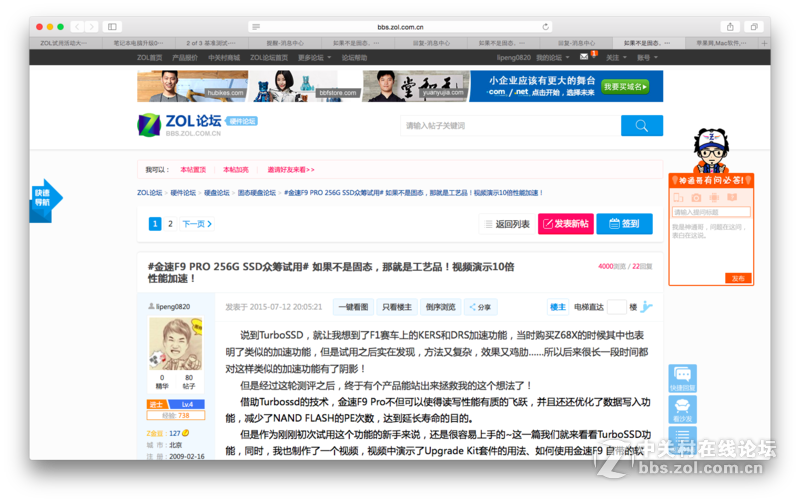Image resolution: width=800 pixels, height=502 pixels.
Task: Click the elevator jump icon beside 楼
Action: pyautogui.click(x=646, y=307)
